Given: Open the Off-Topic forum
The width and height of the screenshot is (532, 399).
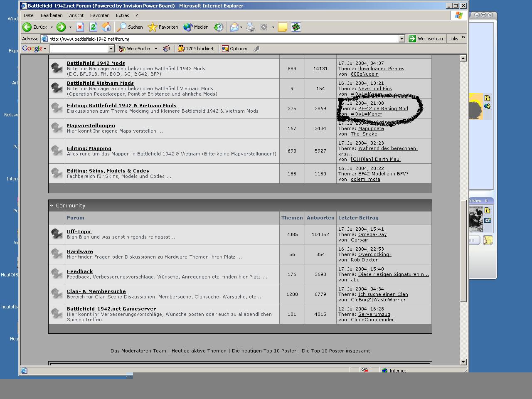Looking at the screenshot, I should (x=79, y=232).
